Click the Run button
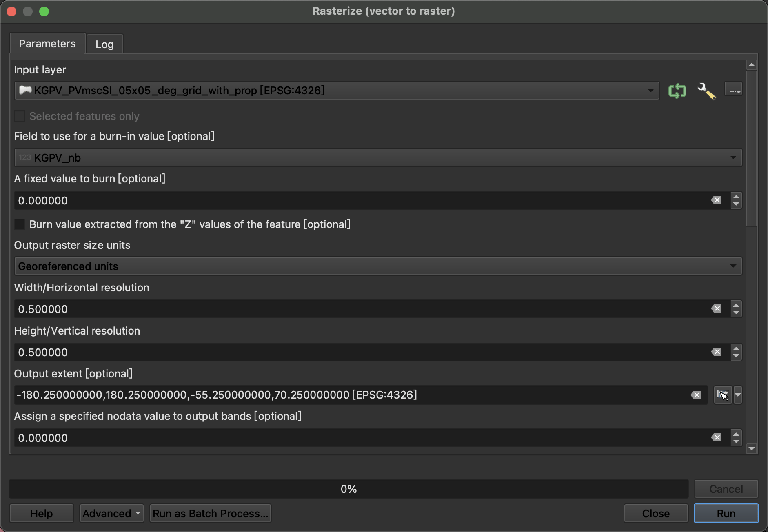 726,513
